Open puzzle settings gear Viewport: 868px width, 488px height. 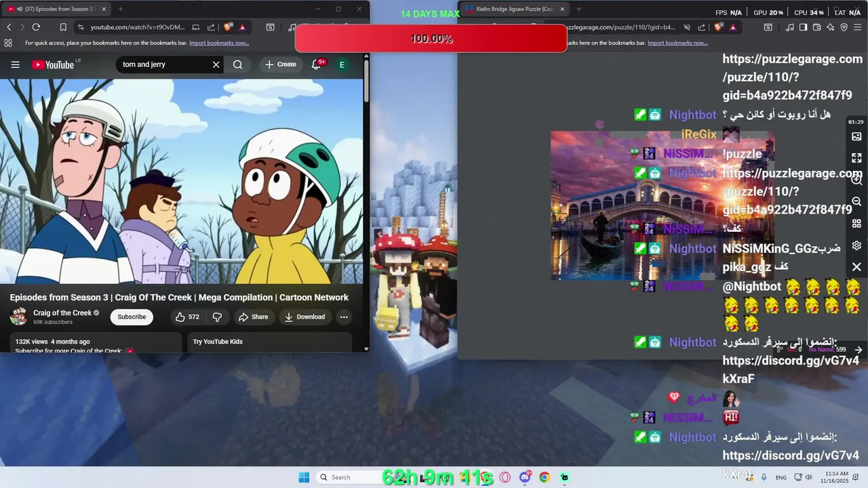click(856, 245)
